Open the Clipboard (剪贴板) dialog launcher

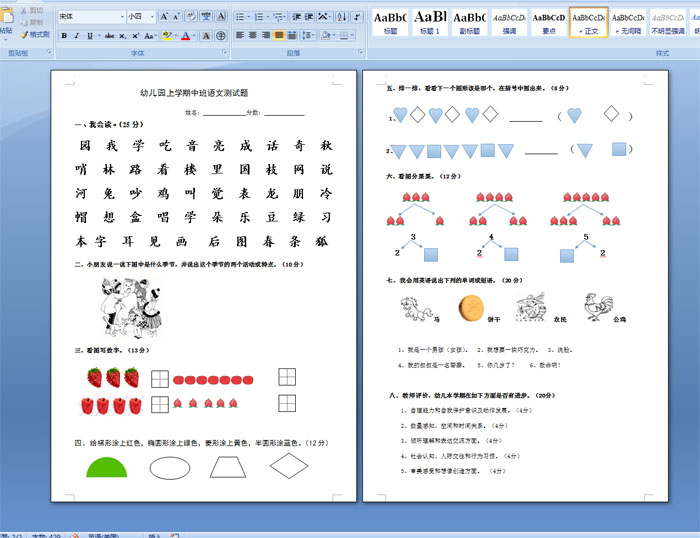tap(49, 53)
